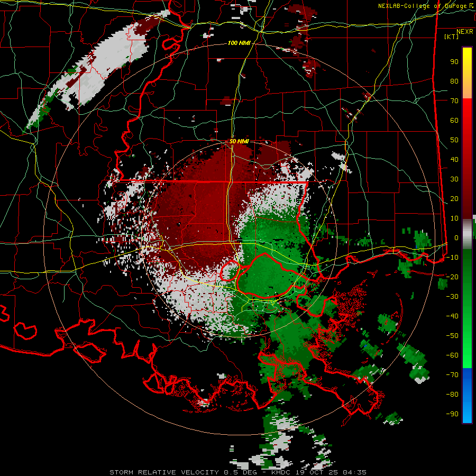Click the red outbound segment of the color bar

click(x=467, y=159)
